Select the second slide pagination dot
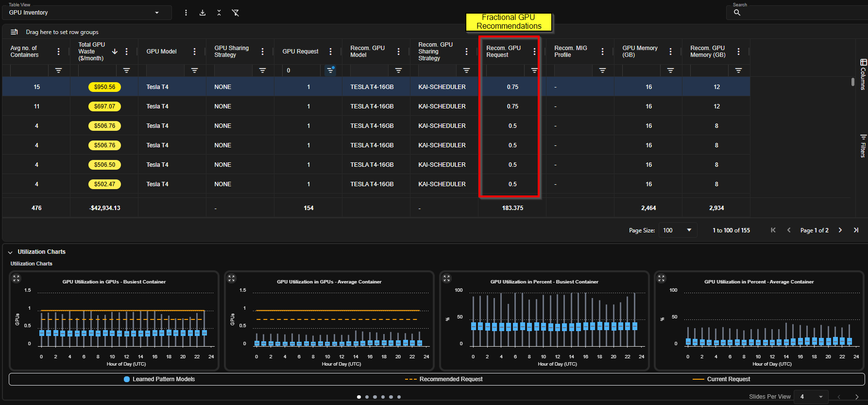The width and height of the screenshot is (868, 405). pyautogui.click(x=367, y=397)
